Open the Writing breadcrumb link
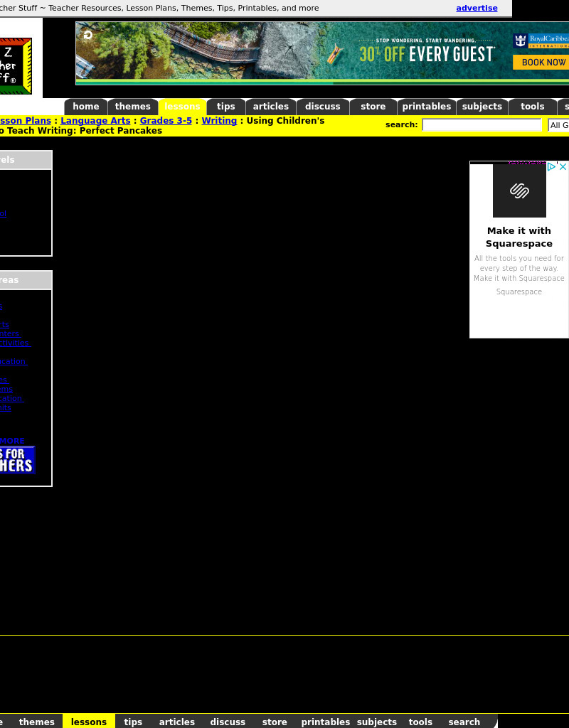The image size is (569, 728). 219,121
